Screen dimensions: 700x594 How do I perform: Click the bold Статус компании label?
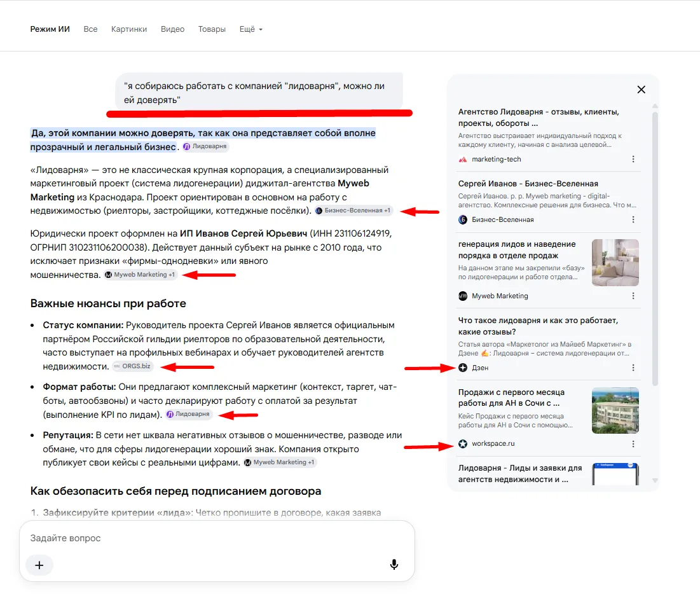[83, 325]
